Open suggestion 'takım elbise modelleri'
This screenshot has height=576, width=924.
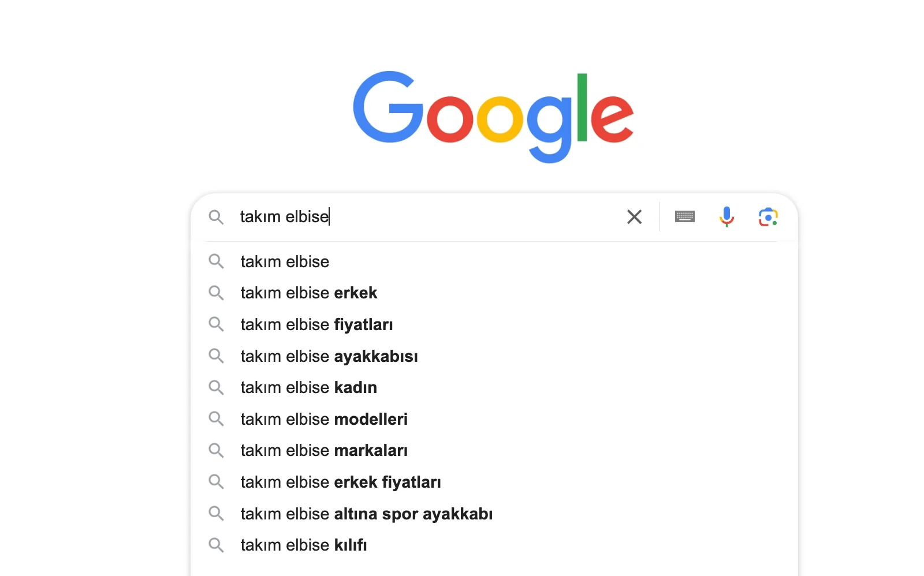tap(324, 419)
